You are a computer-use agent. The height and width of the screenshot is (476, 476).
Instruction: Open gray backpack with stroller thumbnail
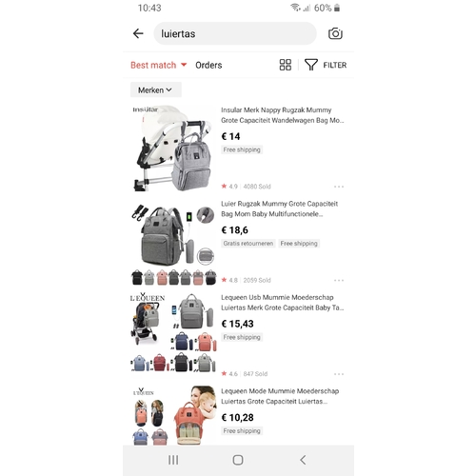173,149
